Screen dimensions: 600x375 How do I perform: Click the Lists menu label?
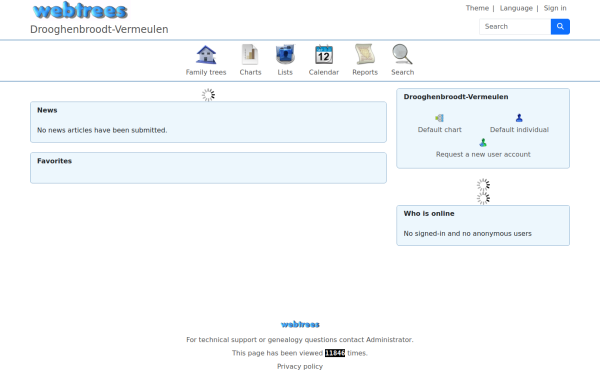pyautogui.click(x=285, y=72)
